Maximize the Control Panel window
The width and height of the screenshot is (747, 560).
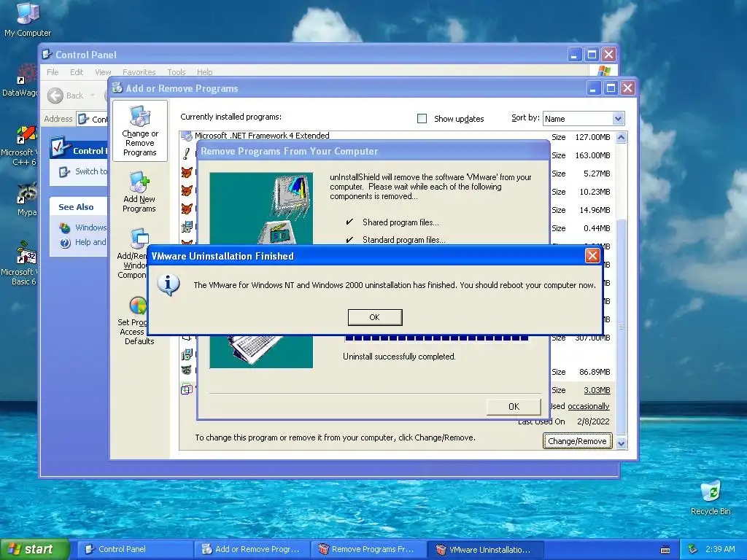[592, 54]
